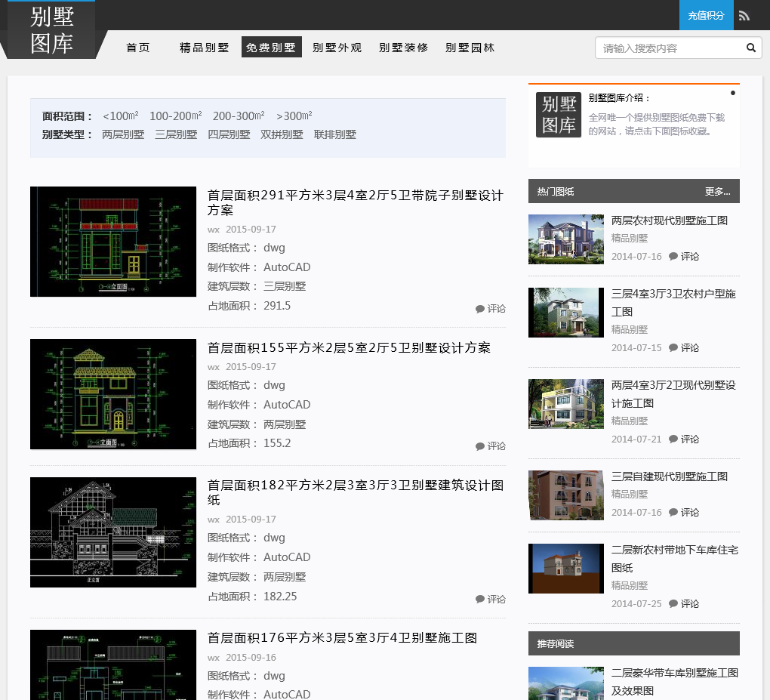This screenshot has width=770, height=700.
Task: Open 两层农村现代别墅施工图 link
Action: 670,220
